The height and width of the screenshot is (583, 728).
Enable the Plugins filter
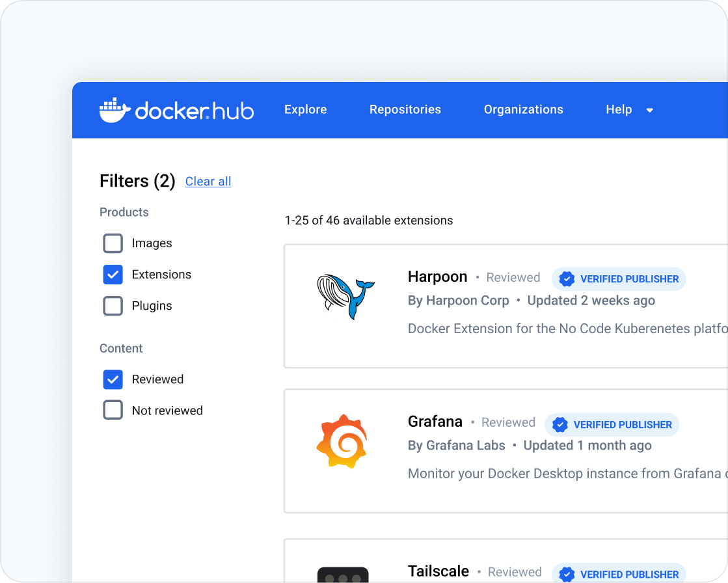point(113,305)
